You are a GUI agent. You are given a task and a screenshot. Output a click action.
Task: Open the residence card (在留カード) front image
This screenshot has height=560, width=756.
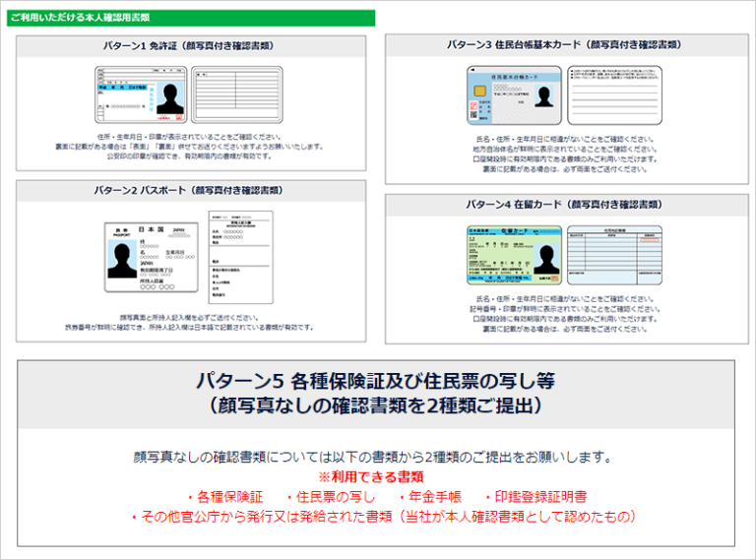(x=515, y=256)
